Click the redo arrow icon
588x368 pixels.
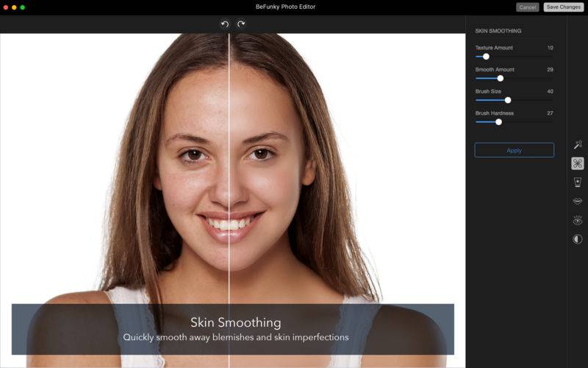pos(241,24)
